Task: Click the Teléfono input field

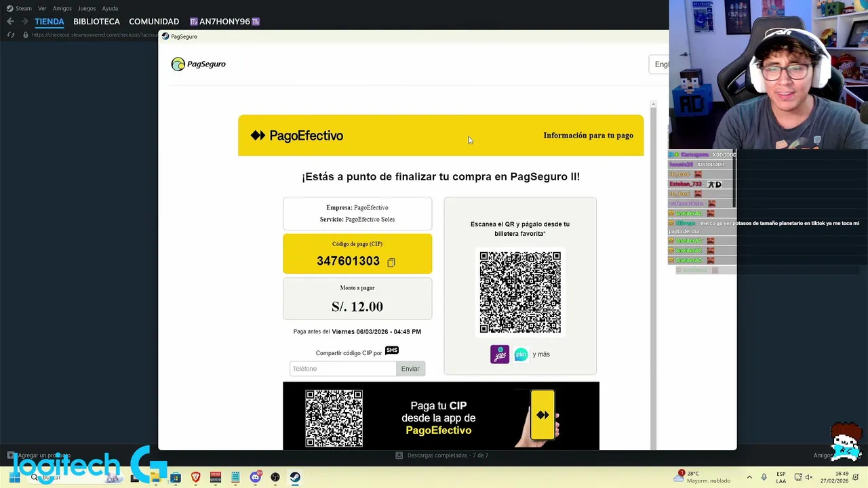Action: pos(342,369)
